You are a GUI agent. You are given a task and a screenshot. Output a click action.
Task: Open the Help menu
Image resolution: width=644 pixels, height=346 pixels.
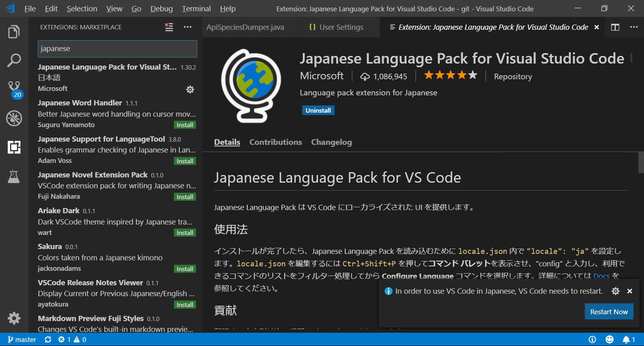[228, 8]
